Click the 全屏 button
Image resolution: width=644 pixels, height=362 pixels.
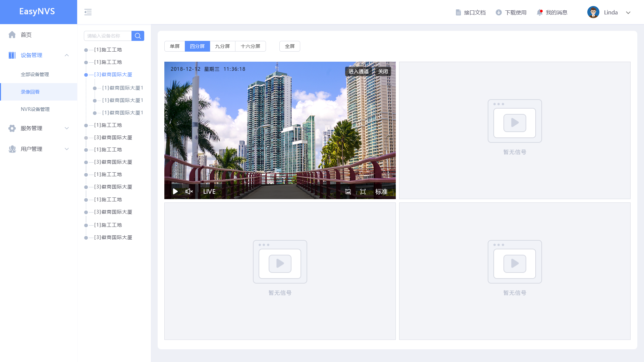coord(289,46)
